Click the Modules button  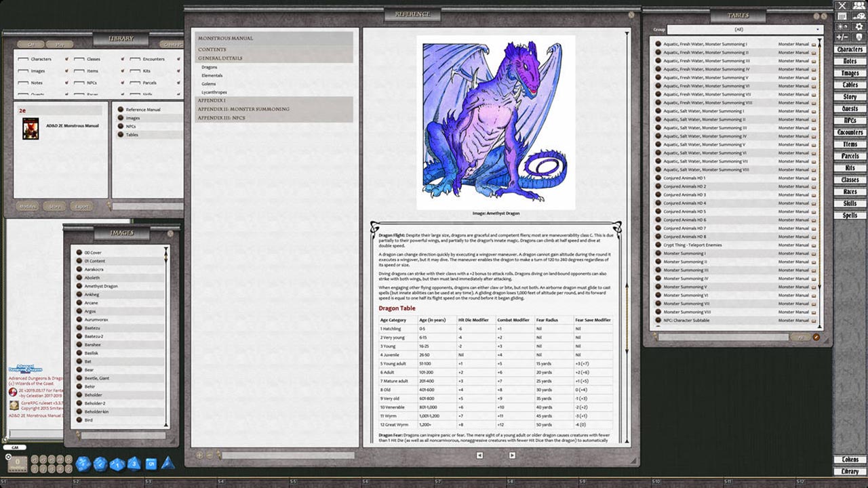27,205
